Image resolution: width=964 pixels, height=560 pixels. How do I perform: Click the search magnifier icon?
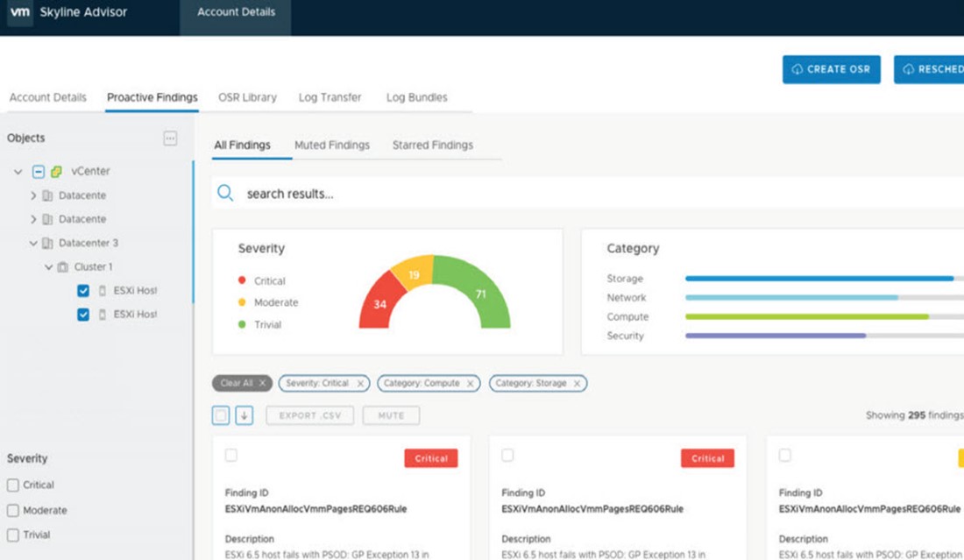pyautogui.click(x=225, y=194)
